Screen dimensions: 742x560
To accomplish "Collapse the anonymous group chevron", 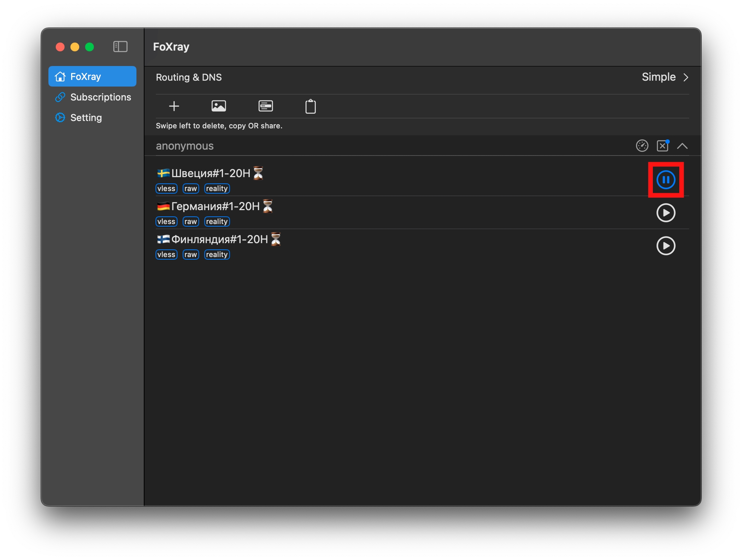I will (x=682, y=146).
